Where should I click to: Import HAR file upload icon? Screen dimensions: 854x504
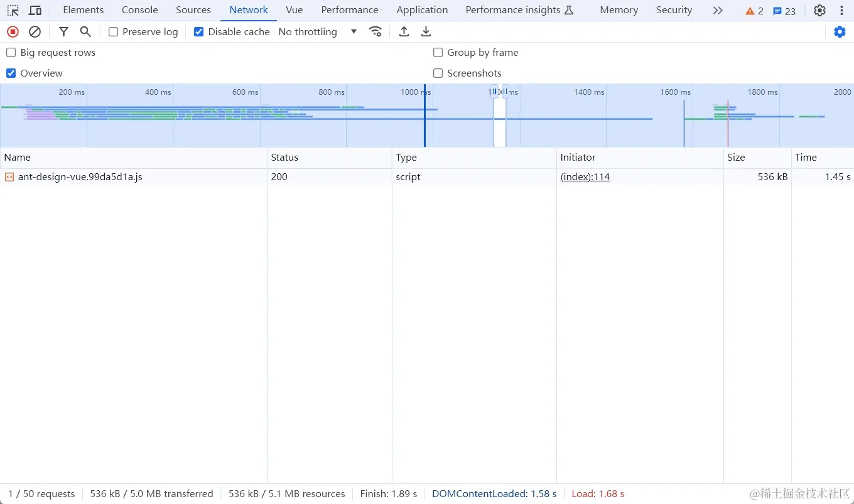[x=404, y=32]
